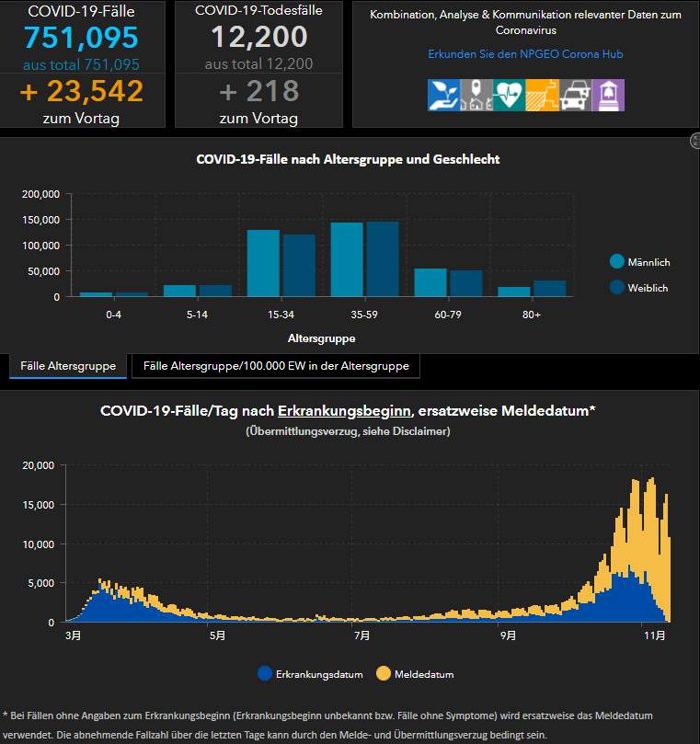Click the male bar for age group 5-14
Image resolution: width=700 pixels, height=744 pixels.
[180, 291]
